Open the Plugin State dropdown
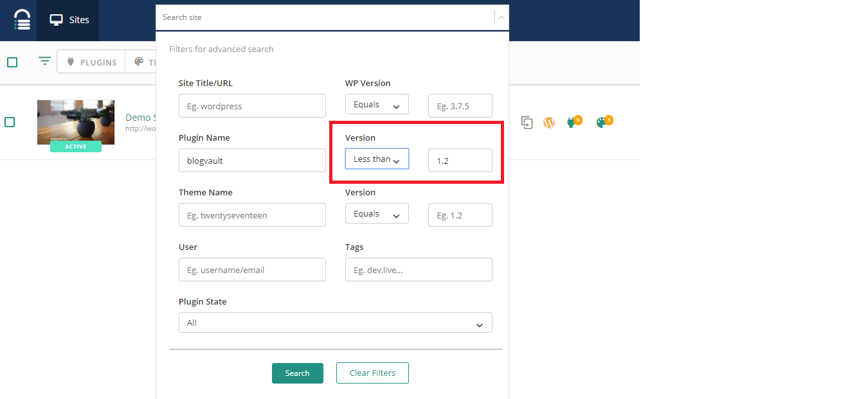This screenshot has width=868, height=399. 336,323
